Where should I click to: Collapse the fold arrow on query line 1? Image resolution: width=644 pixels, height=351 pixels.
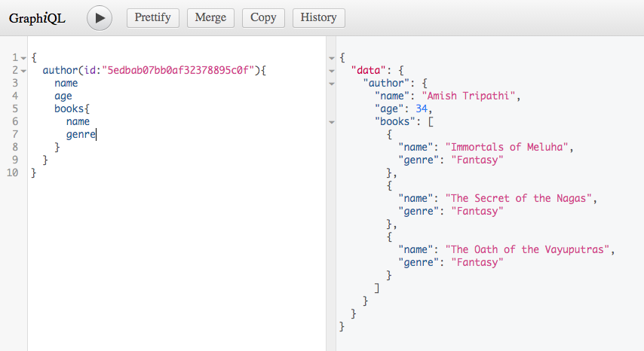point(23,58)
